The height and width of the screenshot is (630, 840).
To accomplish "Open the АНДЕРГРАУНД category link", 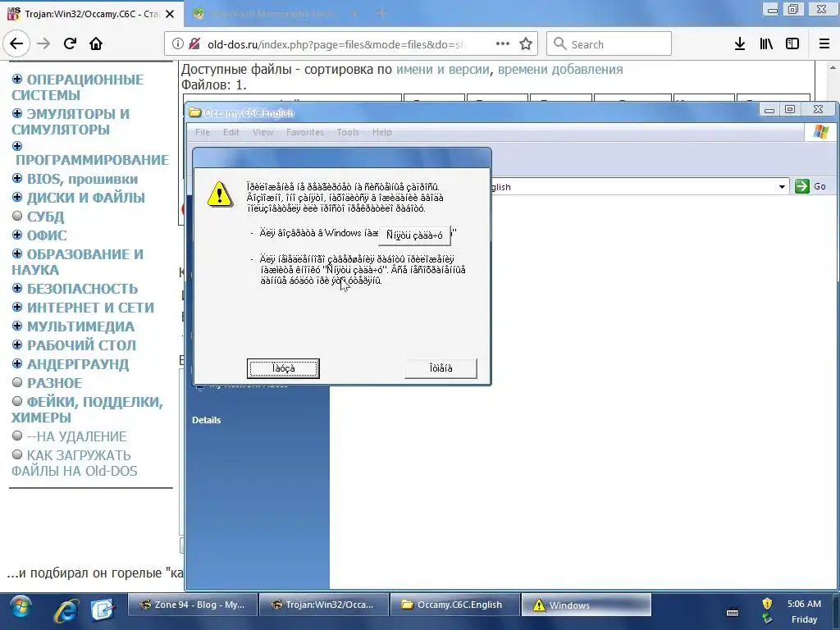I will (78, 364).
